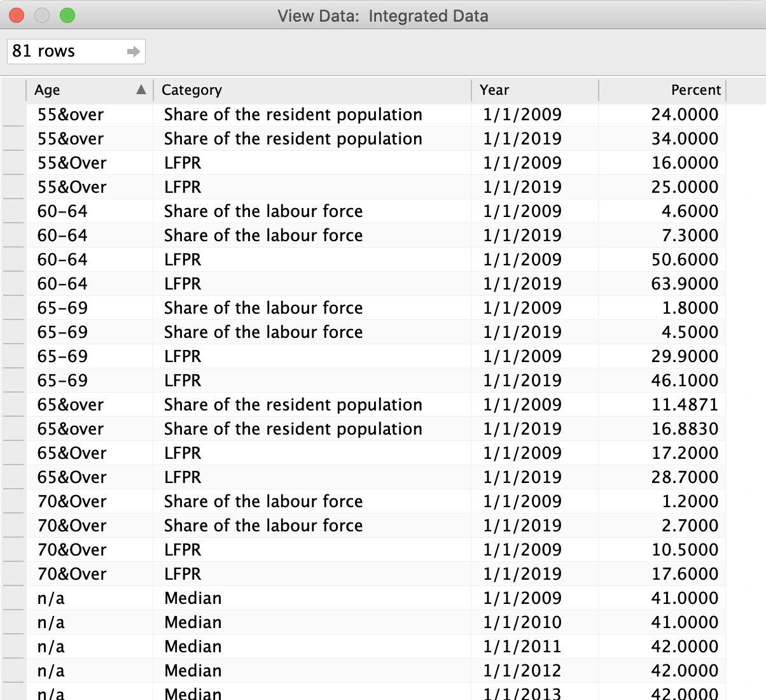Image resolution: width=766 pixels, height=700 pixels.
Task: Select the n/a Age value in the 1/1/2010 row
Action: pos(51,622)
